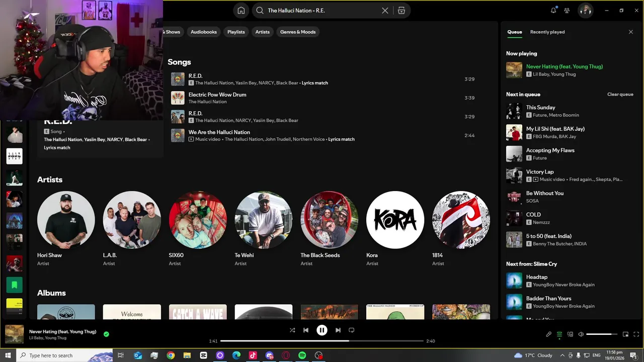The width and height of the screenshot is (644, 362).
Task: Open Never Hating album cover in player bar
Action: 14,334
